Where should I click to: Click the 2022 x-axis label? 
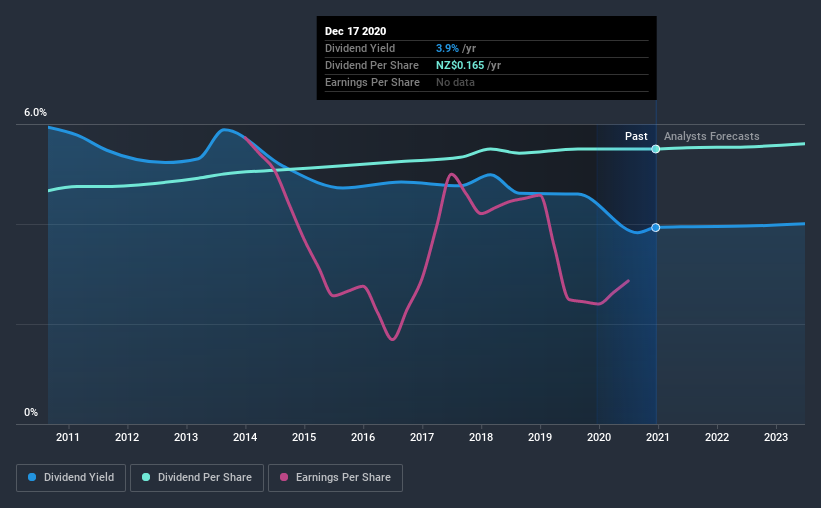pyautogui.click(x=717, y=437)
